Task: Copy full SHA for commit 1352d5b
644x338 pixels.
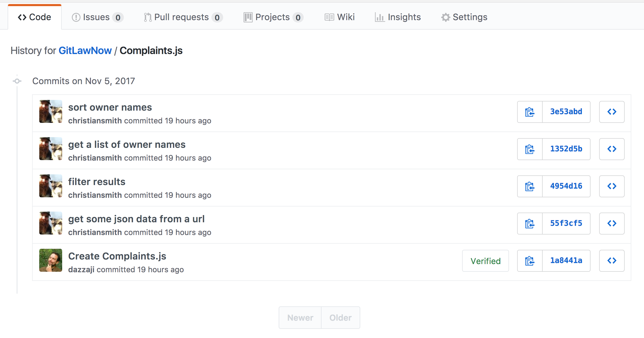Action: tap(530, 149)
